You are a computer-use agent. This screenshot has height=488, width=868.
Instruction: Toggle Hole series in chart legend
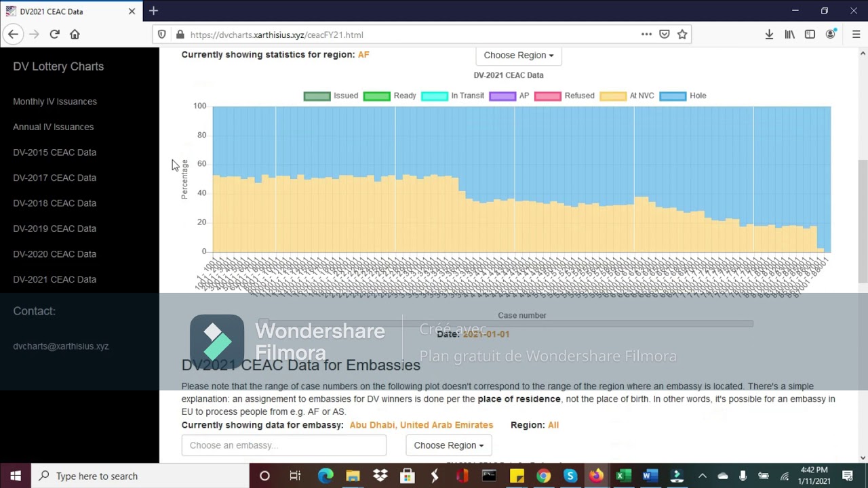point(683,96)
